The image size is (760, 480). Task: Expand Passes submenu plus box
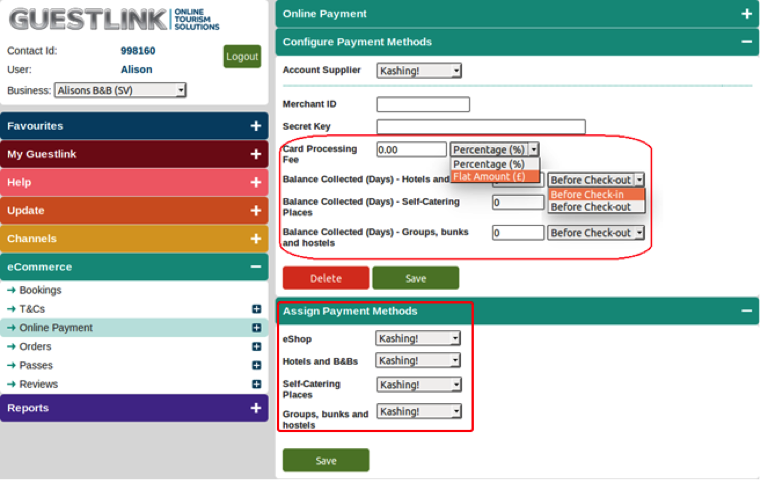[x=256, y=365]
